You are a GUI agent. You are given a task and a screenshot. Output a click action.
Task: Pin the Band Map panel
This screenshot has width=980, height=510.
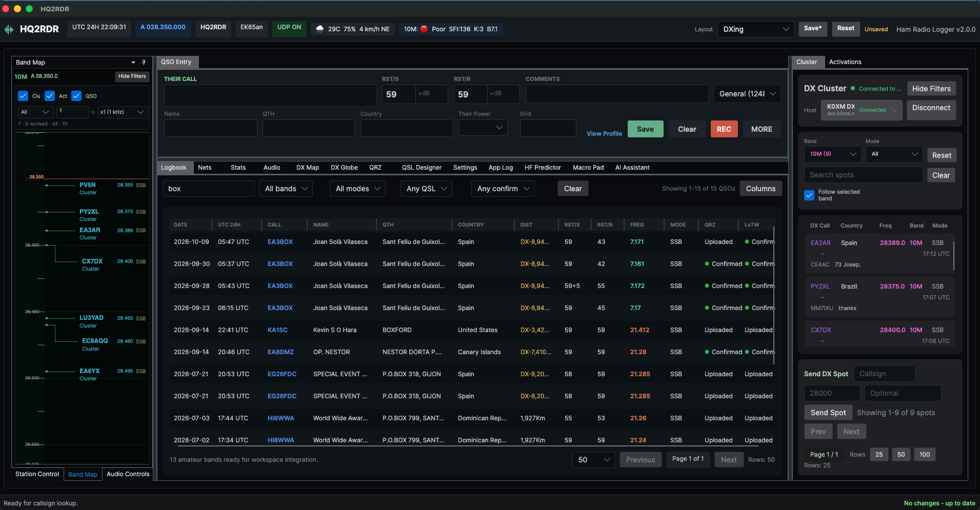pyautogui.click(x=144, y=62)
